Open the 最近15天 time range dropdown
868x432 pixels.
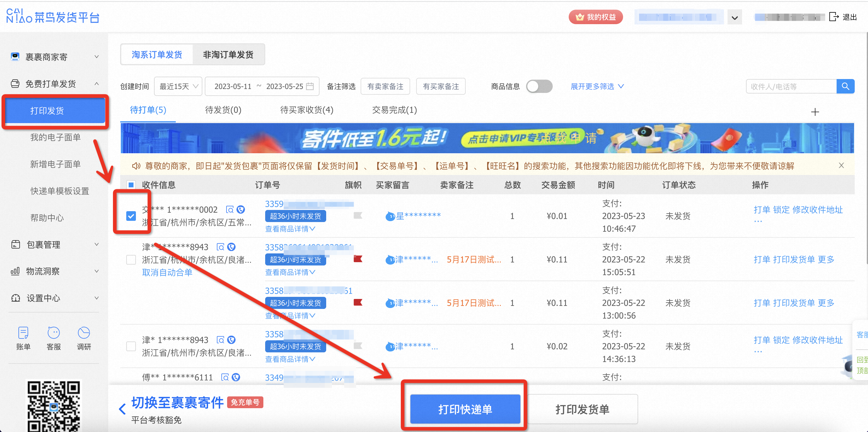click(x=178, y=87)
